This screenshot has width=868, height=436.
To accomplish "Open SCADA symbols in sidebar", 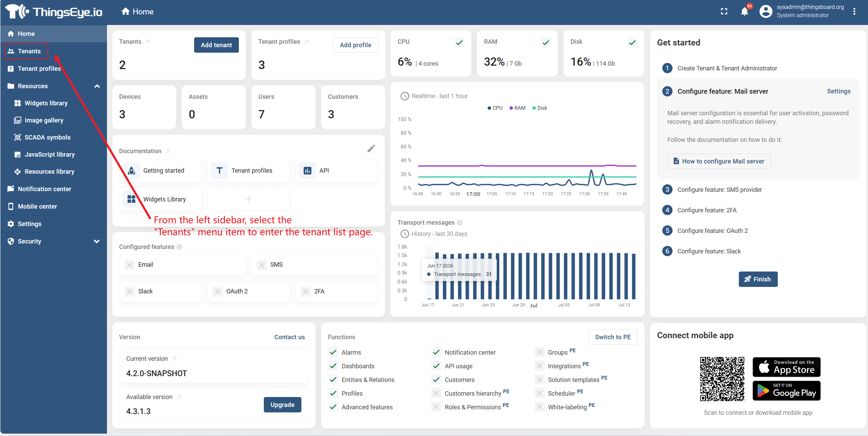I will (54, 137).
